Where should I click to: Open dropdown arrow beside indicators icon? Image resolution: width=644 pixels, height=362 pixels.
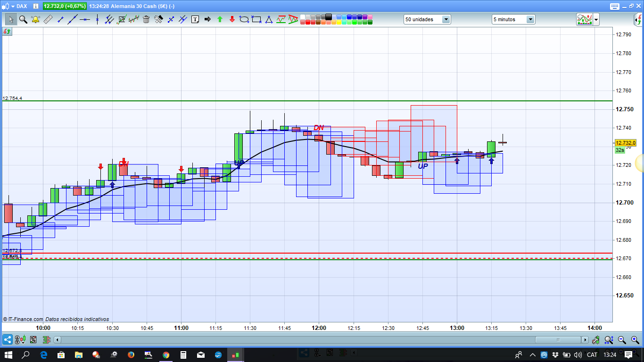point(596,20)
